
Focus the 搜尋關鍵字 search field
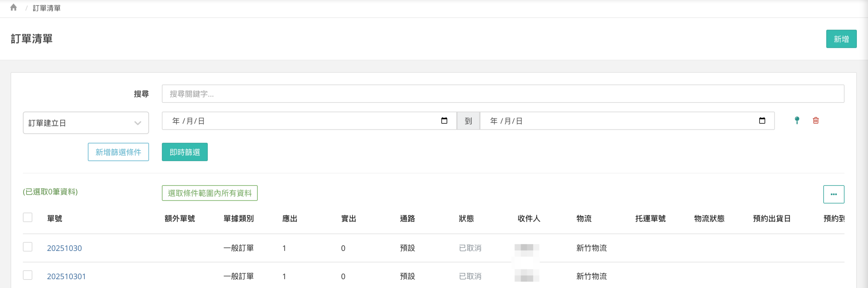(x=502, y=94)
